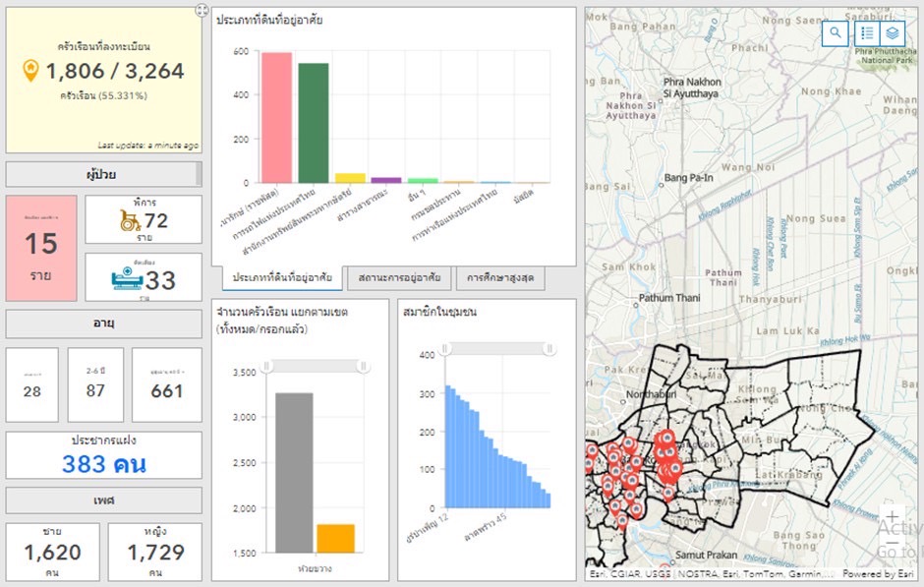The width and height of the screenshot is (924, 587).
Task: Click the scrollbar beside ผู้ป่วย header
Action: click(199, 175)
